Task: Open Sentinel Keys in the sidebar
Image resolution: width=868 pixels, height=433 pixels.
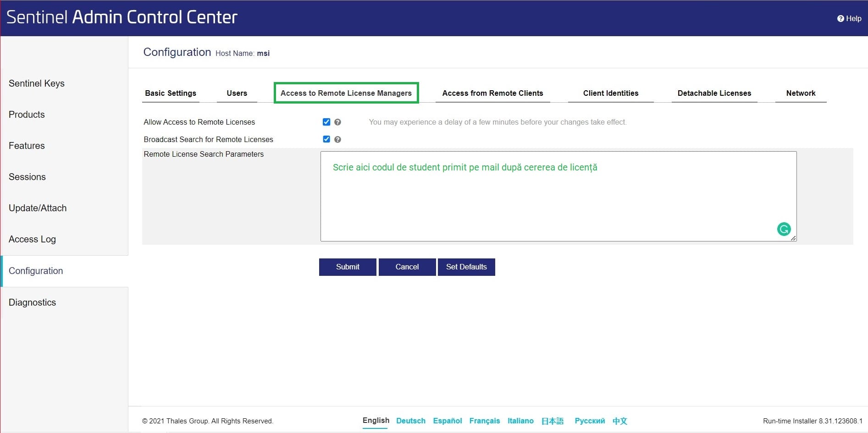Action: (37, 83)
